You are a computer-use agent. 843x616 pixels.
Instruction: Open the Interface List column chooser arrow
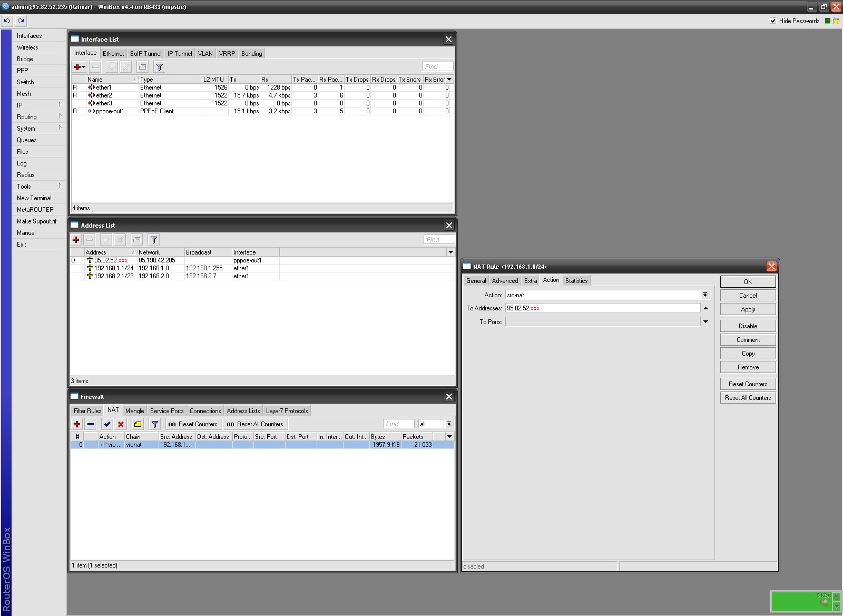pos(449,80)
